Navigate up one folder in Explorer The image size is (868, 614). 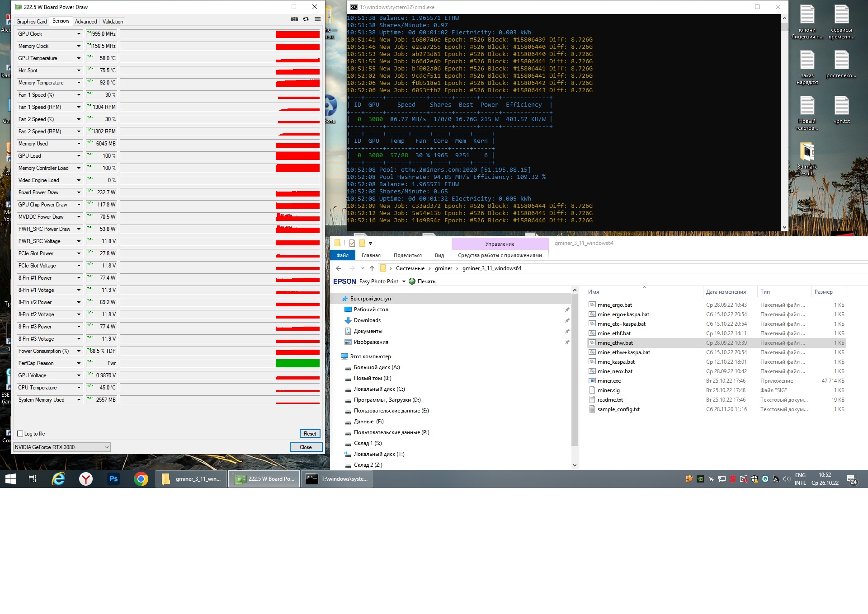(x=372, y=268)
